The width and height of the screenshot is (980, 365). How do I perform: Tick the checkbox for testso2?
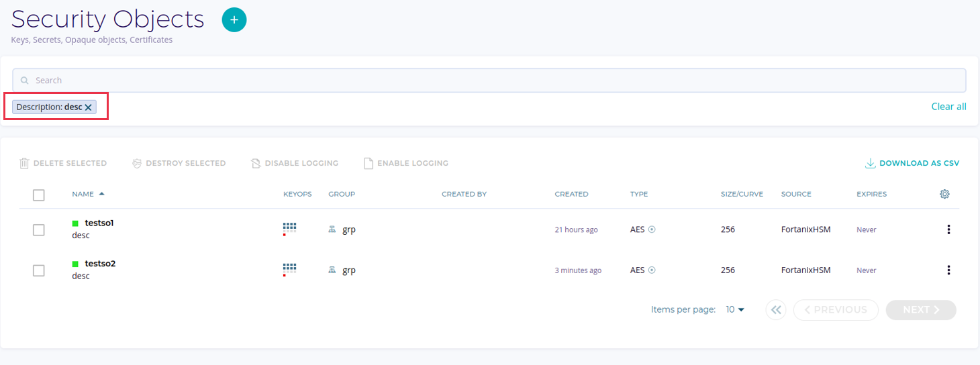point(39,270)
